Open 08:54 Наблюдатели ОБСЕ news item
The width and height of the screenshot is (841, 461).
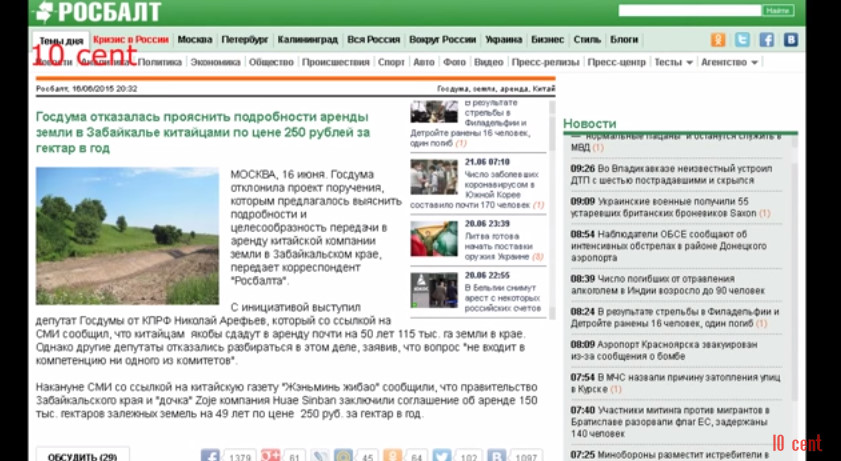pyautogui.click(x=669, y=246)
